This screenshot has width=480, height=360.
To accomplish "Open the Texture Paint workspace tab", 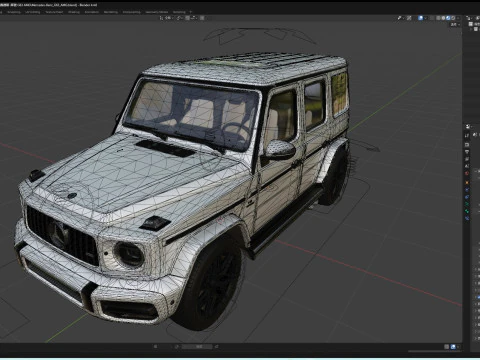I will [x=54, y=12].
